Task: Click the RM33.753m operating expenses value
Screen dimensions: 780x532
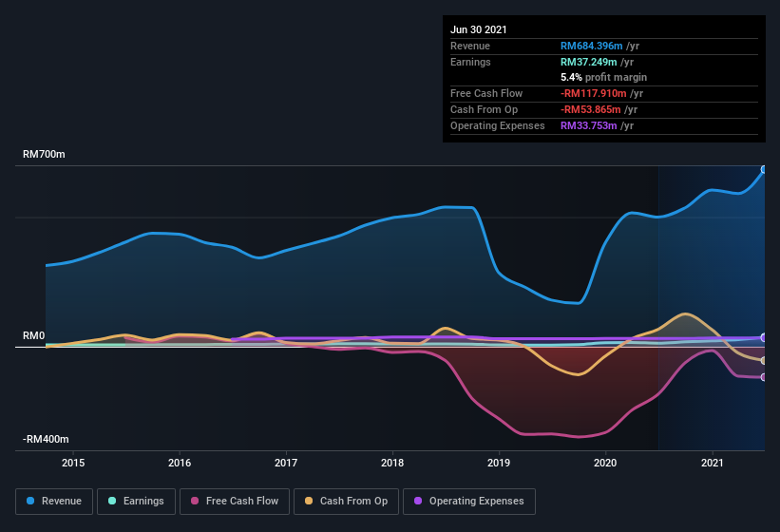Action: click(x=589, y=125)
